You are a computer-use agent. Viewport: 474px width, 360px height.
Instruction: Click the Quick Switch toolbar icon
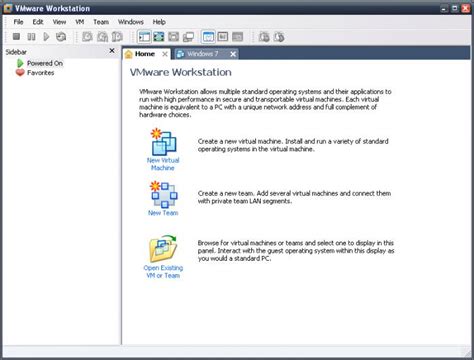click(x=173, y=37)
